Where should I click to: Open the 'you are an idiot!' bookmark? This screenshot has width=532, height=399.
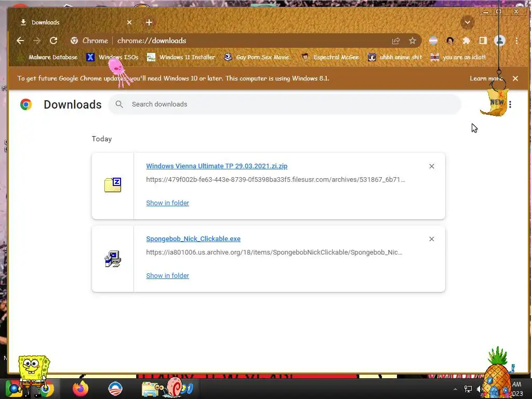coord(458,57)
